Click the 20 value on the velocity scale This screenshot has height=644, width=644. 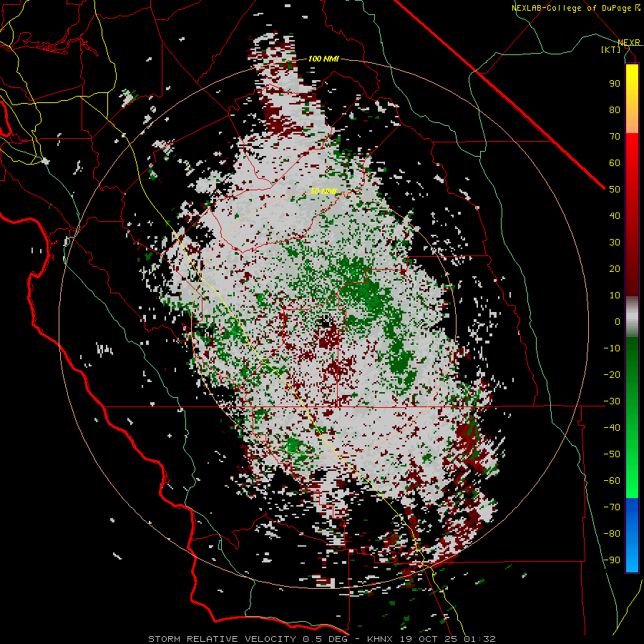pyautogui.click(x=615, y=269)
